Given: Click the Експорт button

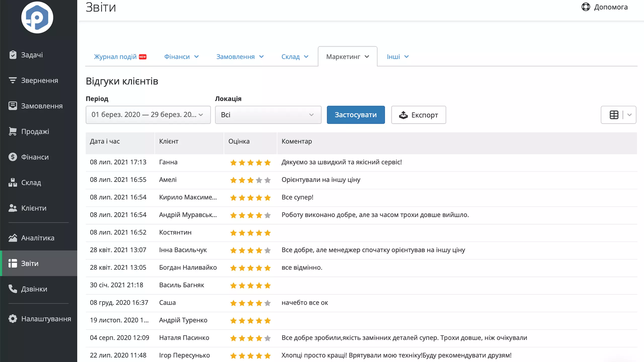Looking at the screenshot, I should click(419, 115).
